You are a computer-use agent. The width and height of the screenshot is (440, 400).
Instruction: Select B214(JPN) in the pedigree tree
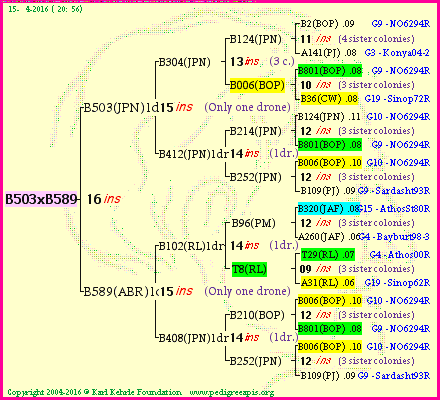point(256,131)
